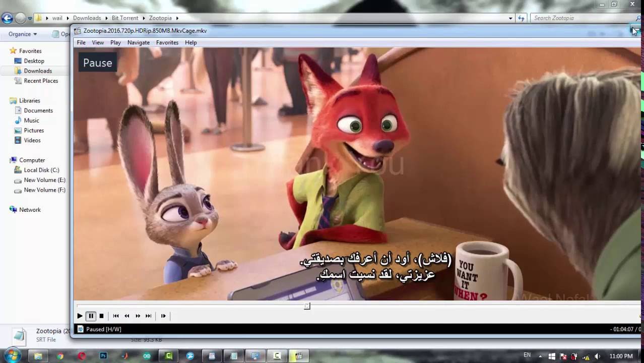The height and width of the screenshot is (363, 644).
Task: Open the green Camtasia taskbar icon
Action: click(x=169, y=356)
